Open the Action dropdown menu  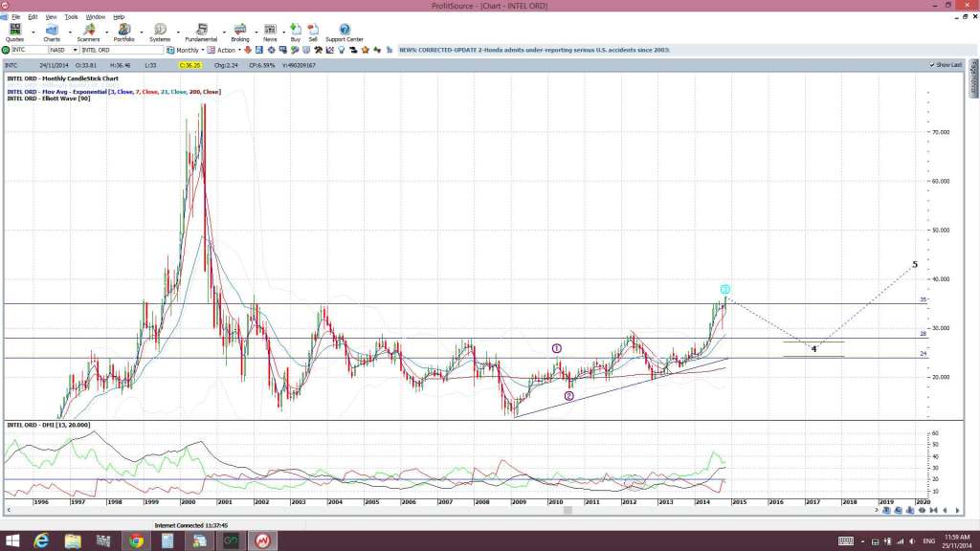(x=239, y=50)
